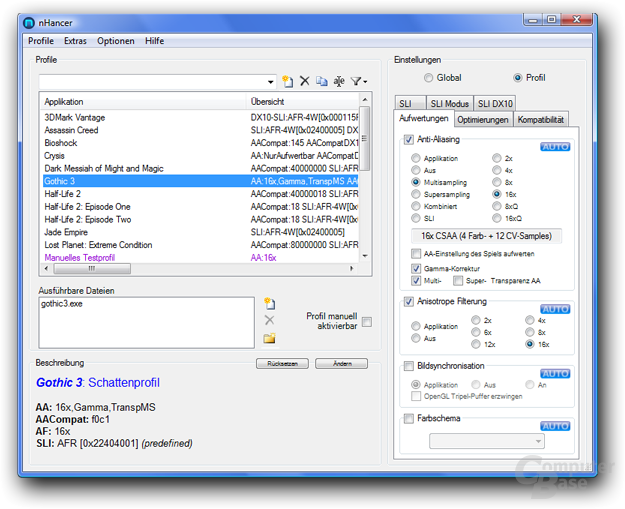625x509 pixels.
Task: Enable OpenGL Tripel-Puffer erzwingen
Action: 416,396
